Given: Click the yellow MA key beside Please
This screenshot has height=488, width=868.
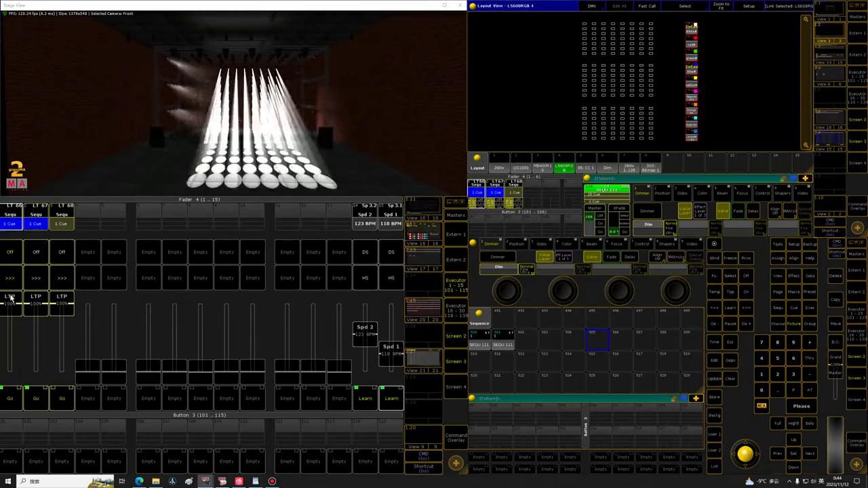Looking at the screenshot, I should (x=762, y=406).
